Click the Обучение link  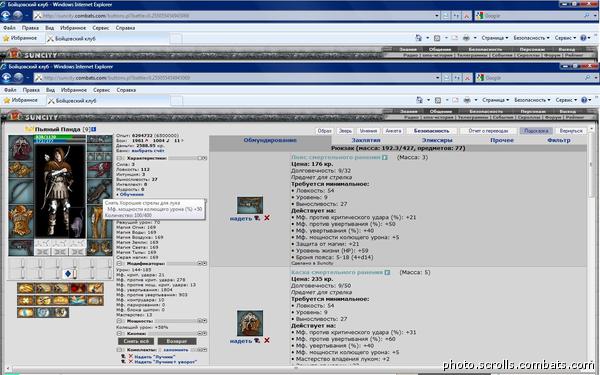(132, 194)
